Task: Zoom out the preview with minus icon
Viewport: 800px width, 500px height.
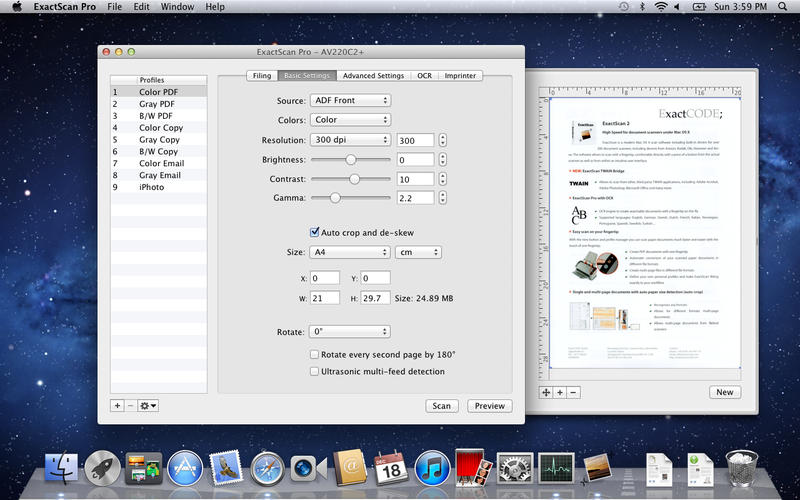Action: [573, 392]
